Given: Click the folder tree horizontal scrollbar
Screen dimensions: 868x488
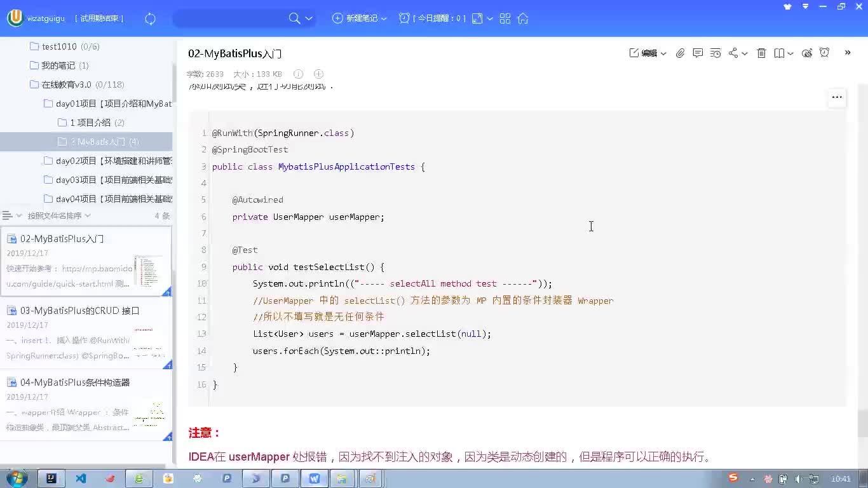Looking at the screenshot, I should 83,466.
